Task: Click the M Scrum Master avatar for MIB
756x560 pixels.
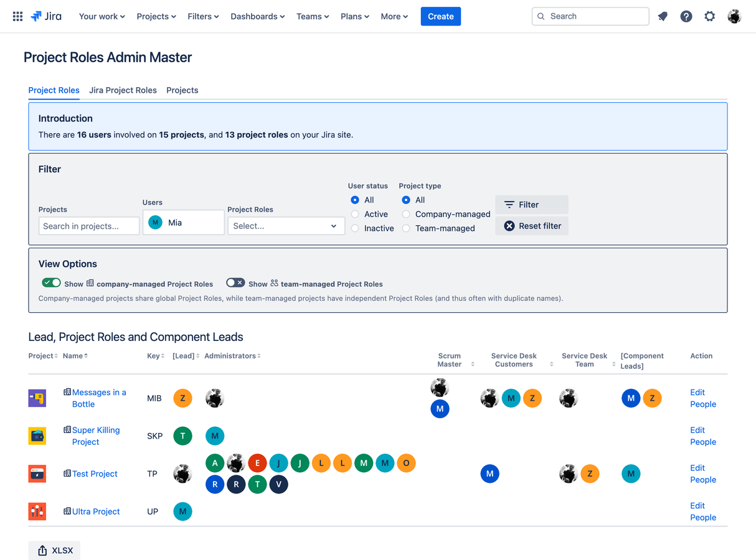Action: [440, 409]
